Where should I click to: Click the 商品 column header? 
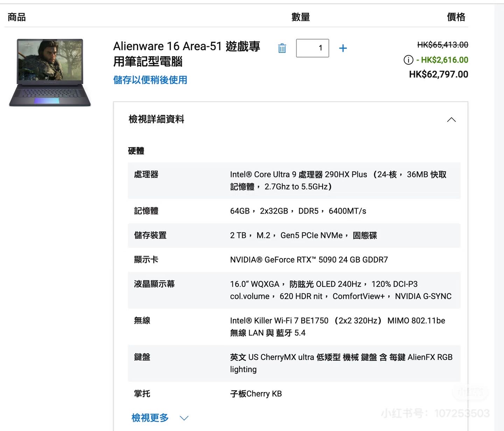click(16, 17)
